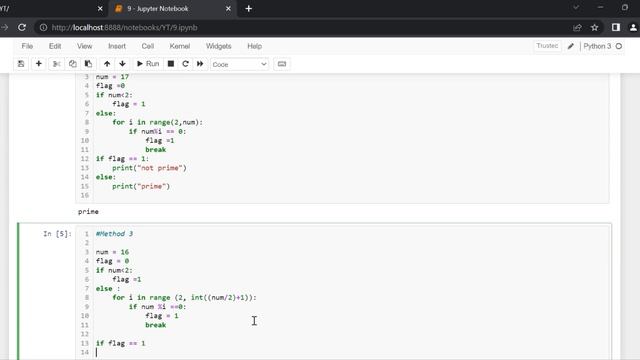Viewport: 640px width, 360px height.
Task: Click the In [5]: cell prompt
Action: click(x=58, y=234)
